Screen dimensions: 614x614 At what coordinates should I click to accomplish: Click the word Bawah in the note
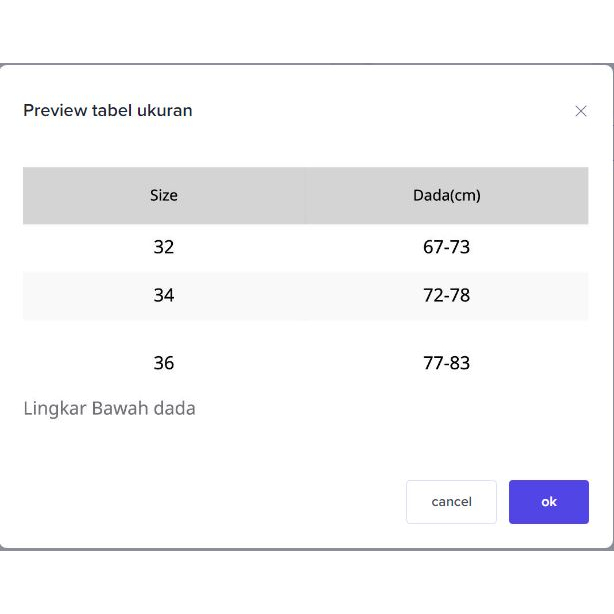point(119,409)
